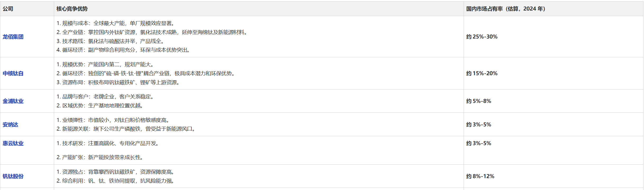The image size is (644, 190).
Task: Click the 国内市场占有率 column header
Action: pyautogui.click(x=505, y=9)
